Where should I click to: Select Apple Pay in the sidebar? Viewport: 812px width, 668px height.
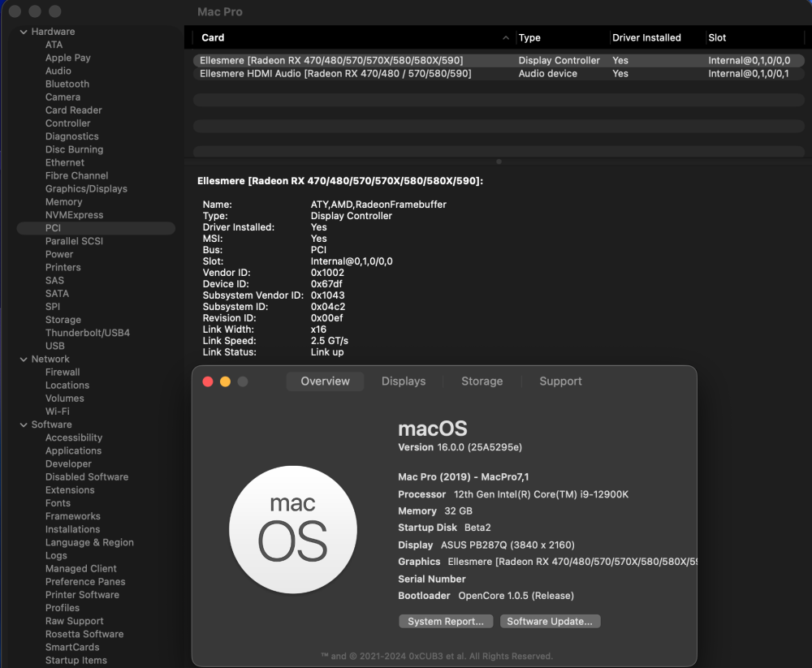pos(68,58)
